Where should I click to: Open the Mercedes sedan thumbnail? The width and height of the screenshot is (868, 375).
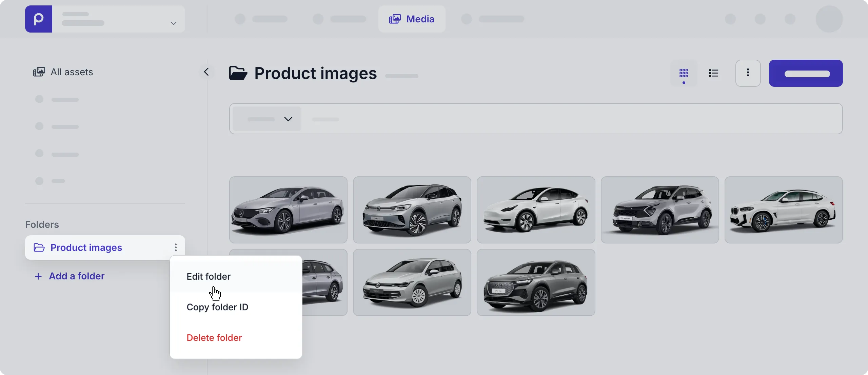coord(288,210)
